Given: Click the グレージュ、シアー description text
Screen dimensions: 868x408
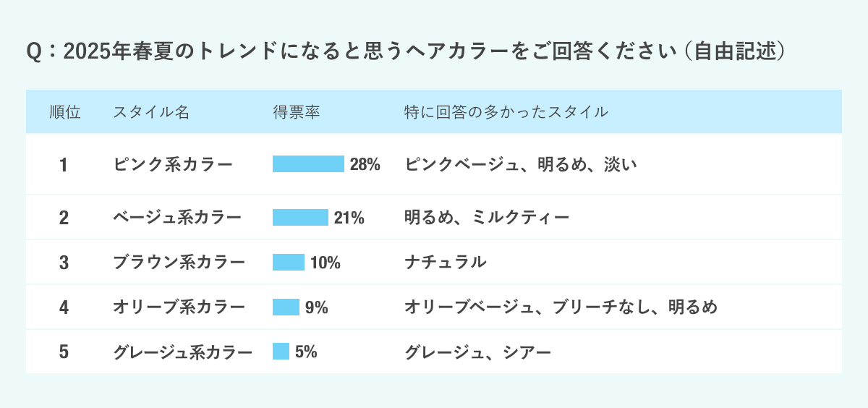Looking at the screenshot, I should click(x=477, y=352).
